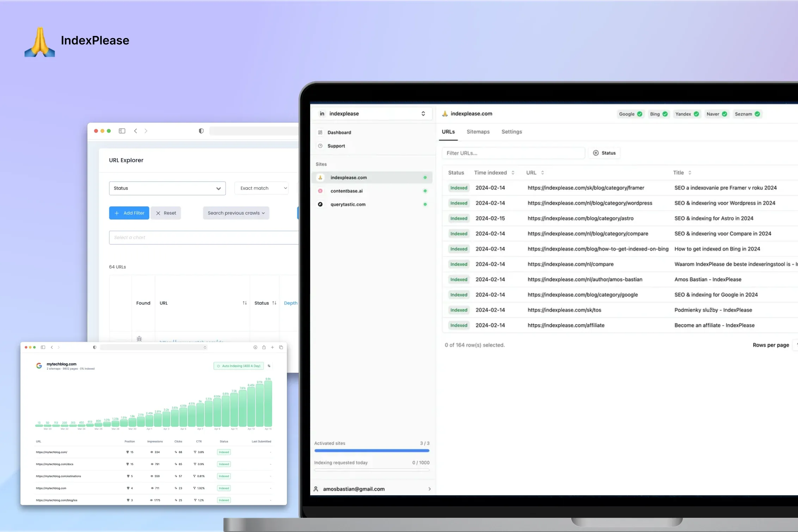Open account menu for amosbastian@gmail.com
The width and height of the screenshot is (798, 532).
(x=372, y=489)
